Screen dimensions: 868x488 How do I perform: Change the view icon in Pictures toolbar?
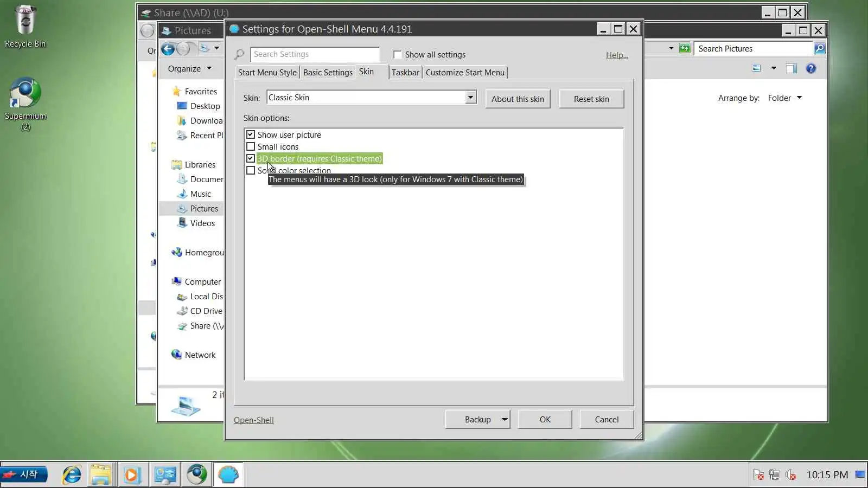coord(756,68)
